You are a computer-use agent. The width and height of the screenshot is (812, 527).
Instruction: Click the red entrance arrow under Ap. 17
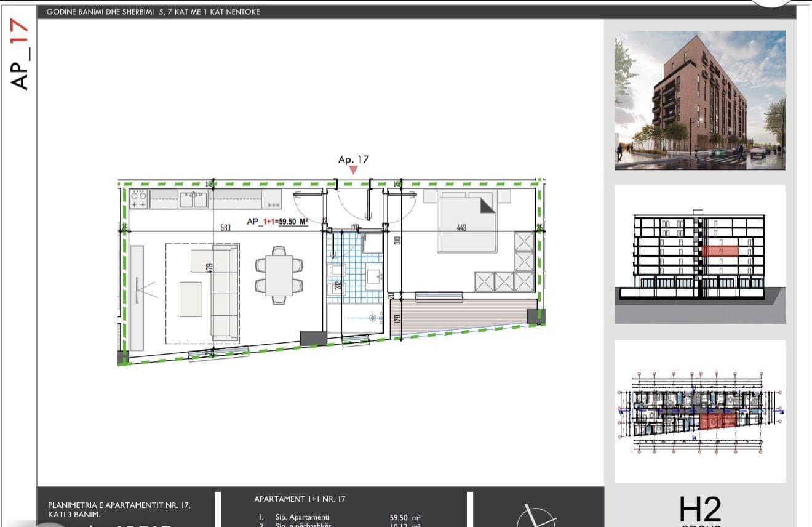click(353, 170)
